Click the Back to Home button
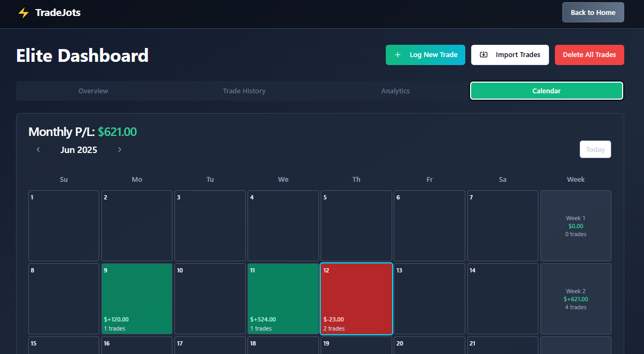Viewport: 644px width, 354px height. (593, 12)
